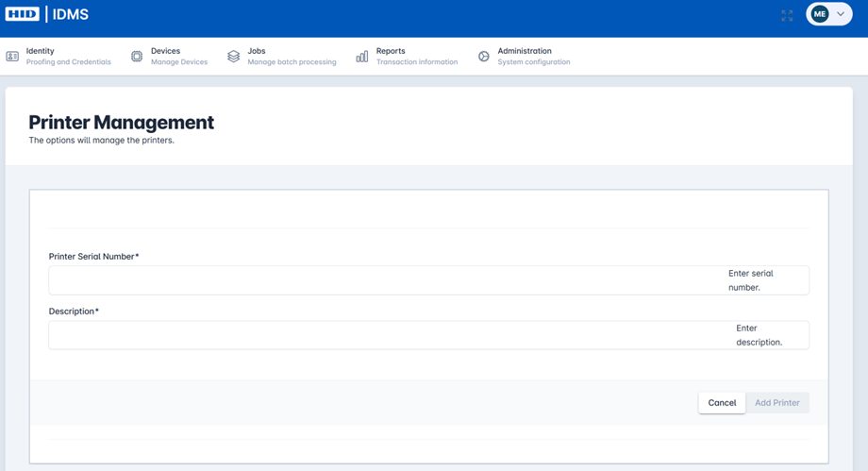Focus the Printer Serial Number field
Image resolution: width=868 pixels, height=471 pixels.
[x=429, y=280]
